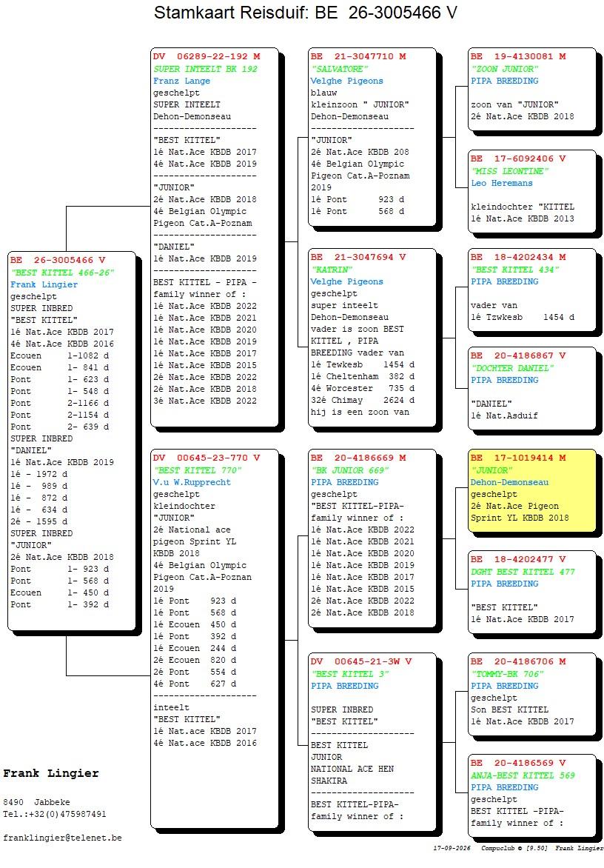Click '1é Tzwkesb 1454 d' result line
The image size is (604, 868).
pos(523,317)
